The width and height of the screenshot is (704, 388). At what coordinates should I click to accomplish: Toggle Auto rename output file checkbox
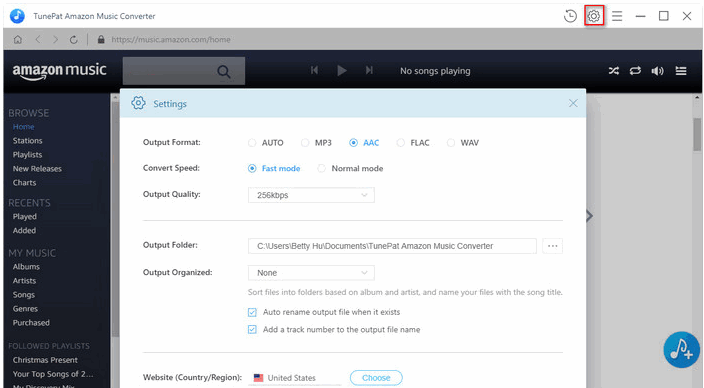[x=252, y=312]
